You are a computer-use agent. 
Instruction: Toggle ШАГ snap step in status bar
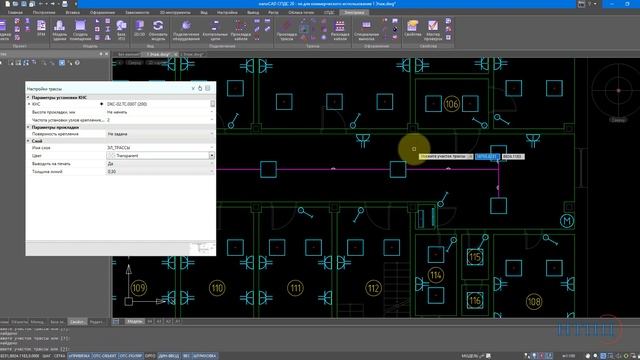point(47,356)
